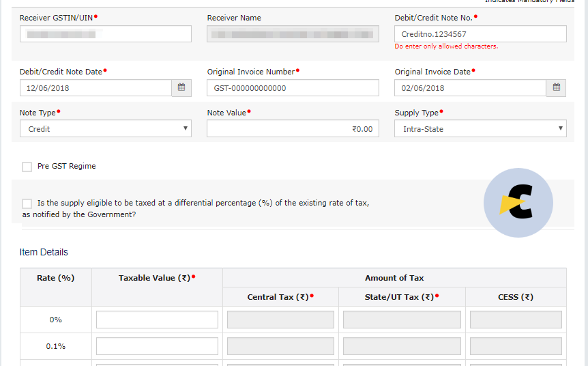This screenshot has width=588, height=366.
Task: Click the 'Amount of Tax' column header
Action: coord(394,278)
